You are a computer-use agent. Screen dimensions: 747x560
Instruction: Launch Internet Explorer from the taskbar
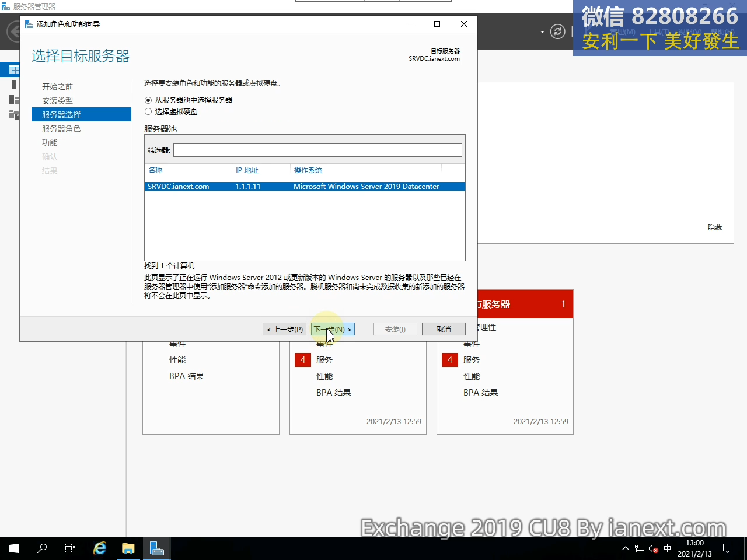click(100, 548)
